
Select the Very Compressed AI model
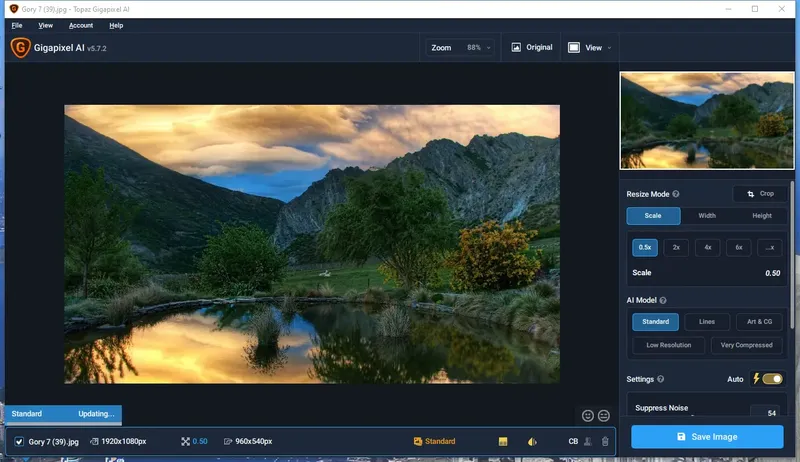[746, 345]
